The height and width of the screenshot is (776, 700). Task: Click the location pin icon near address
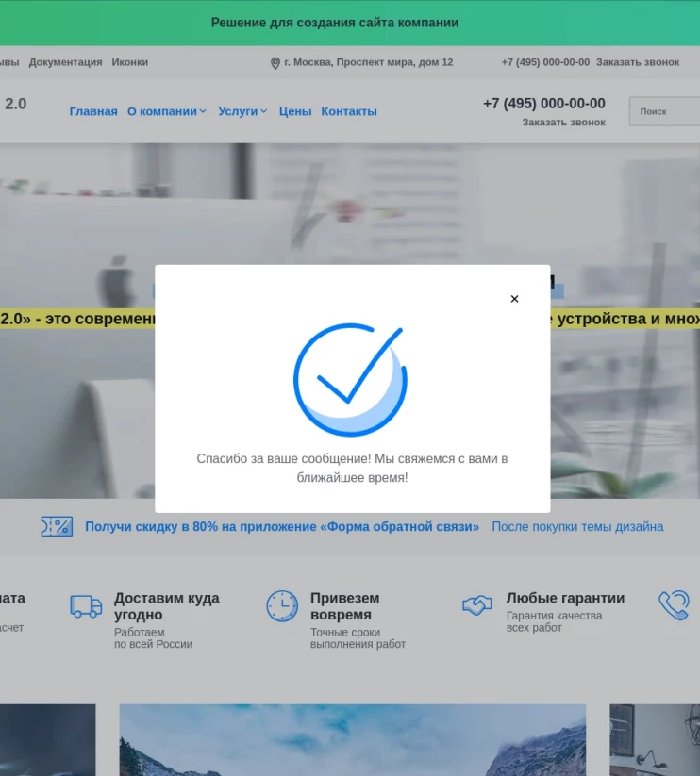coord(275,63)
